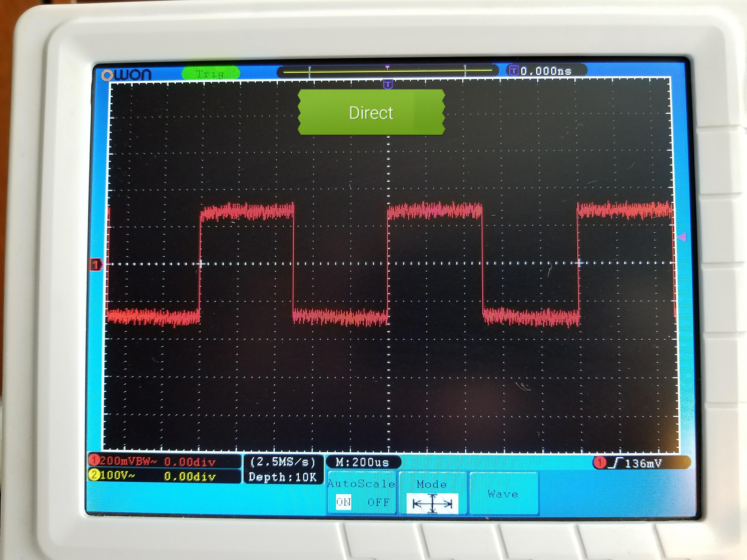
Task: Click the yellow channel 2 circle icon
Action: [94, 475]
